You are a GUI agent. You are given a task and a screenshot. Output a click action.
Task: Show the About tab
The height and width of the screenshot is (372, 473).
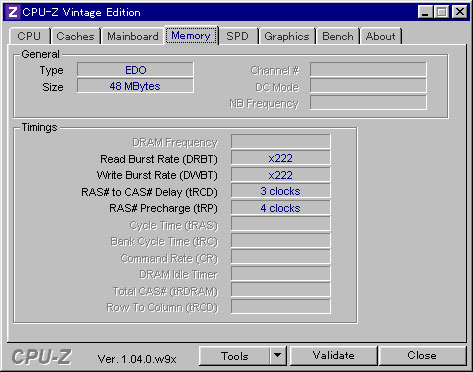coord(381,36)
